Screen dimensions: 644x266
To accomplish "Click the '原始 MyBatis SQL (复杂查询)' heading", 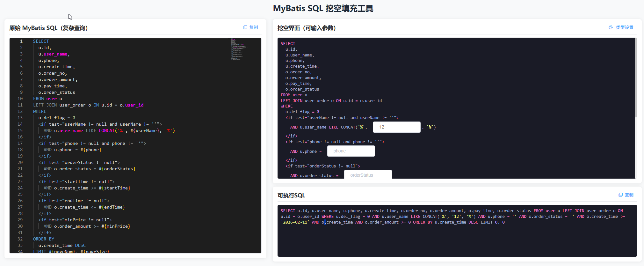I will coord(48,28).
